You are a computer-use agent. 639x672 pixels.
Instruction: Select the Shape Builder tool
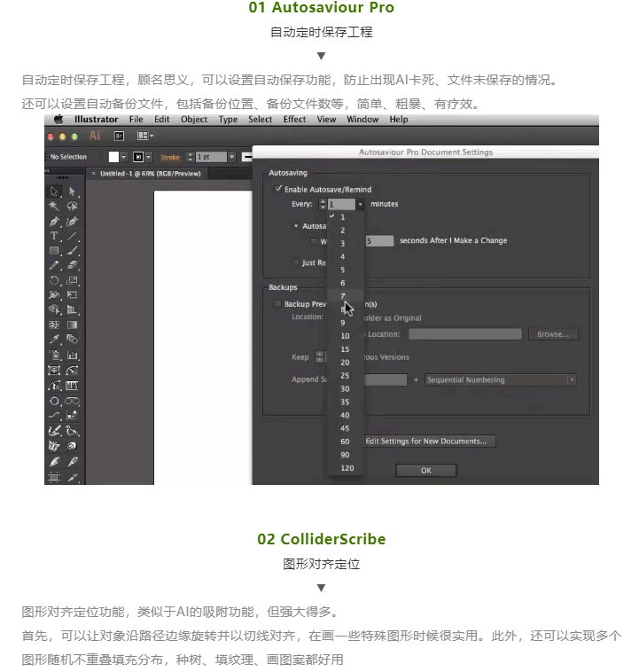tap(54, 309)
